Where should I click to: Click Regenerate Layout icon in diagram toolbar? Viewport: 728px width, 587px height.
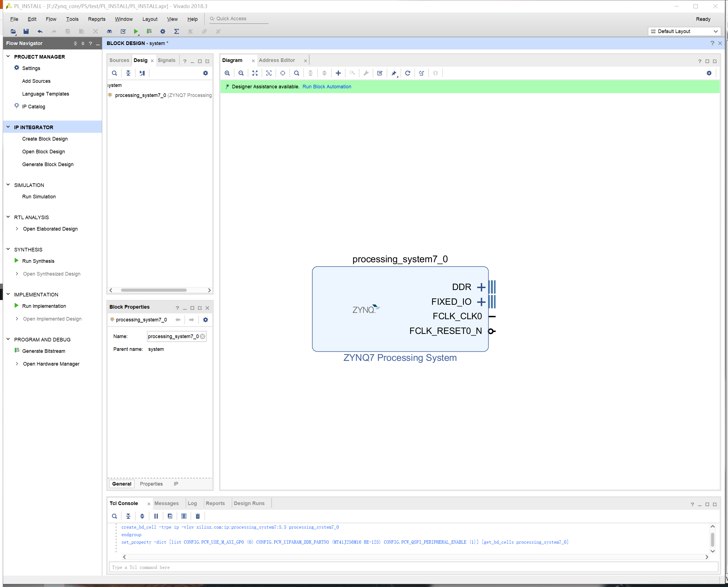click(407, 73)
